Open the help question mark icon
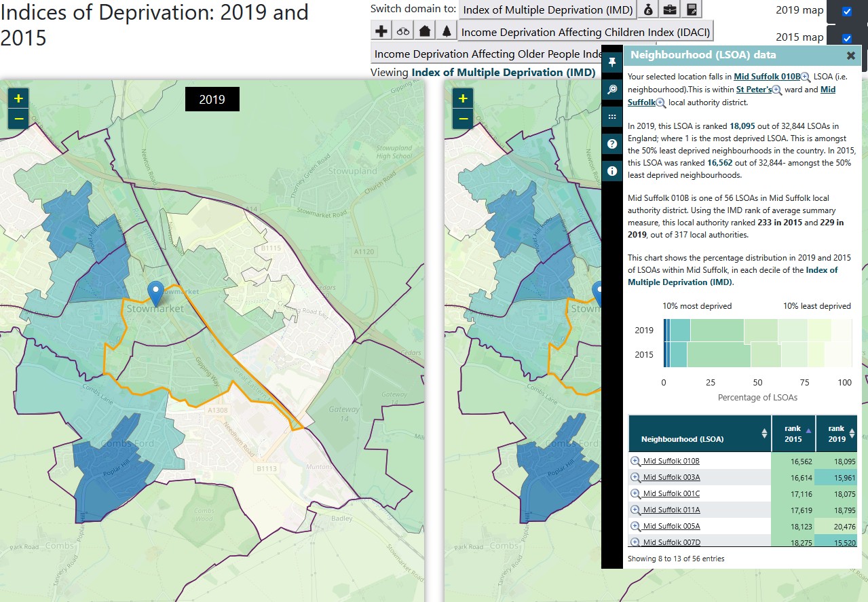Image resolution: width=868 pixels, height=602 pixels. [x=612, y=144]
